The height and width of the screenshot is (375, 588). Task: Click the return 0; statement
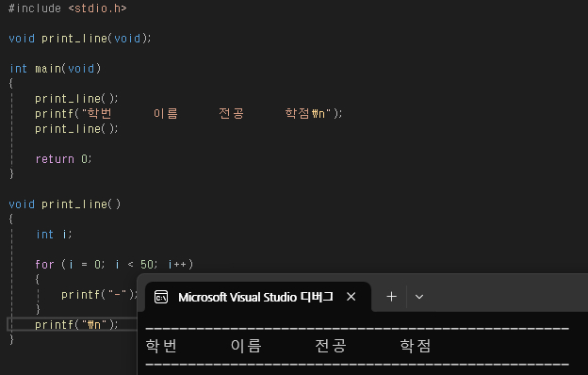pos(63,159)
